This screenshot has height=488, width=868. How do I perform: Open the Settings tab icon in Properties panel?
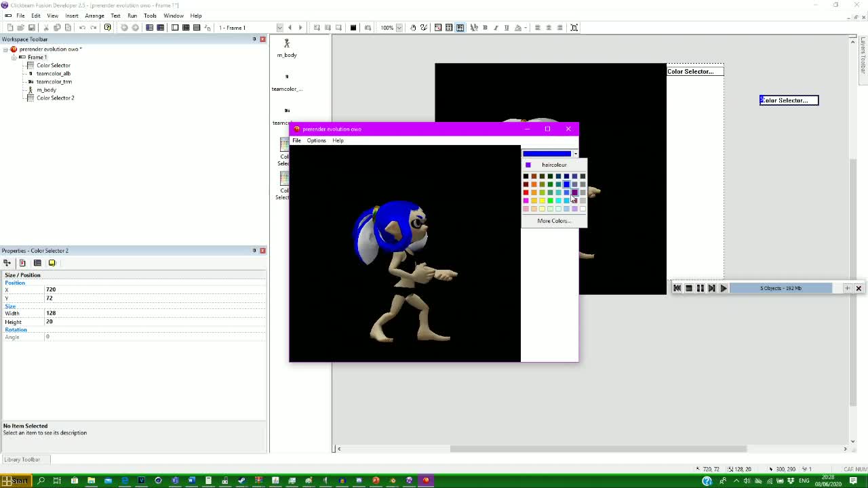pos(22,263)
